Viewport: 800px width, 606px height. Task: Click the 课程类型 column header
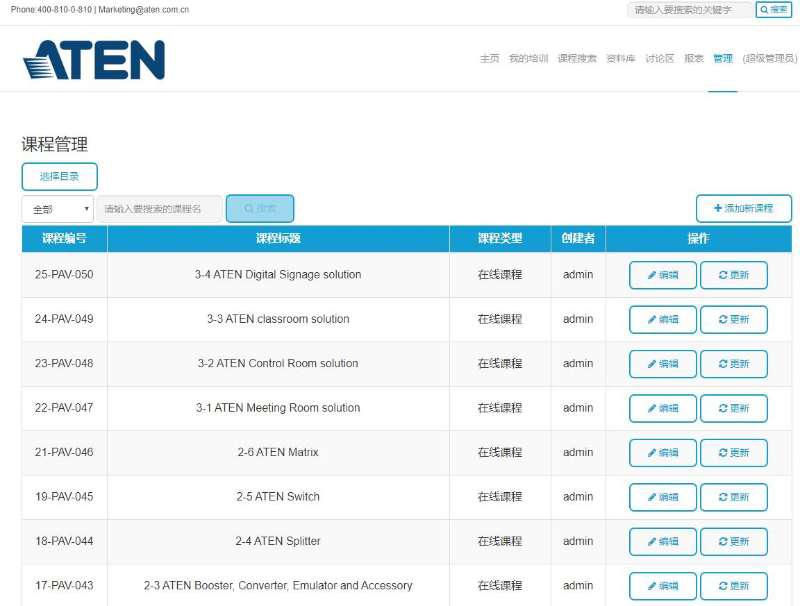[500, 238]
